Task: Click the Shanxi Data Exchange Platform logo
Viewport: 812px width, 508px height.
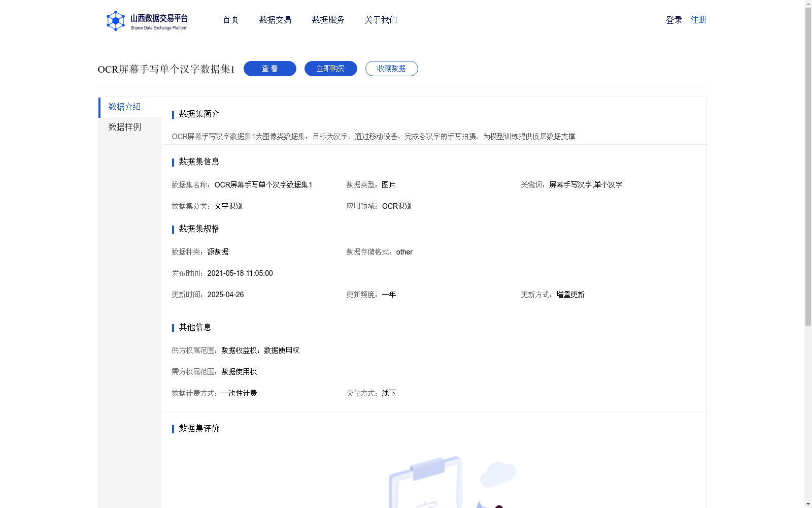Action: click(147, 21)
